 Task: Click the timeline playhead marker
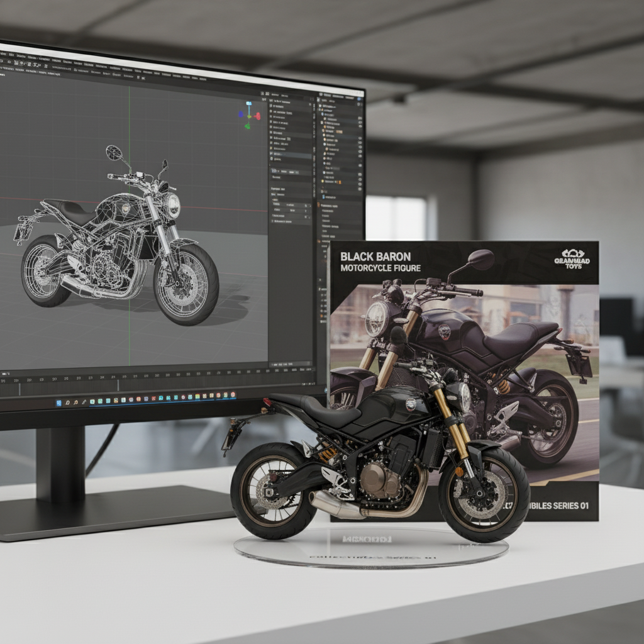coord(118,384)
